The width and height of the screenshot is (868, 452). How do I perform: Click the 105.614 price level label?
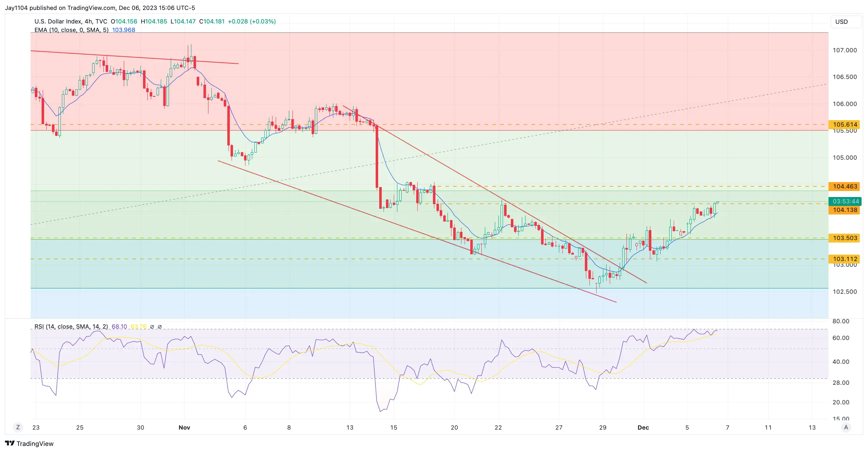coord(844,124)
